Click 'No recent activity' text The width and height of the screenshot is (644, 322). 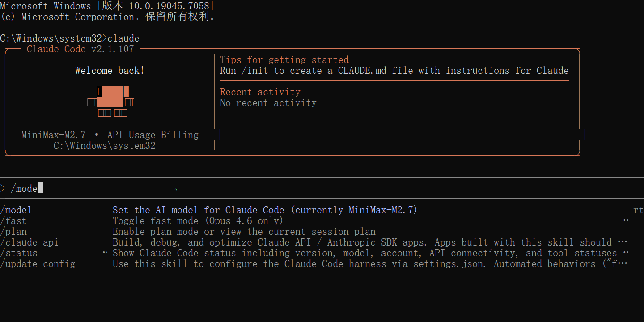(268, 103)
